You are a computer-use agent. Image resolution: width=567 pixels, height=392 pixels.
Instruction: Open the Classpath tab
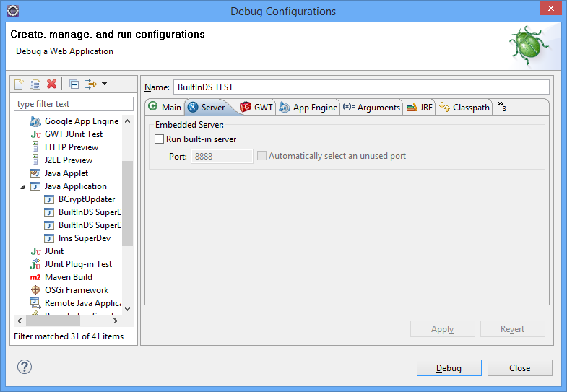pos(464,107)
